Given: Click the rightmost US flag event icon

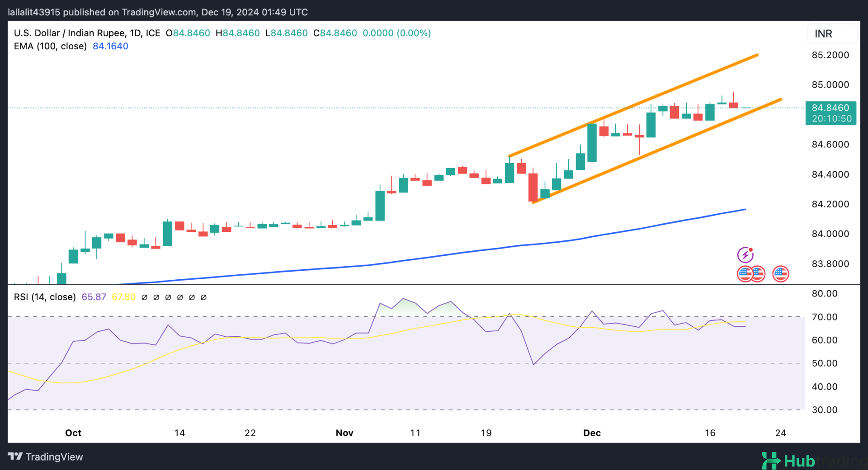Looking at the screenshot, I should click(781, 274).
